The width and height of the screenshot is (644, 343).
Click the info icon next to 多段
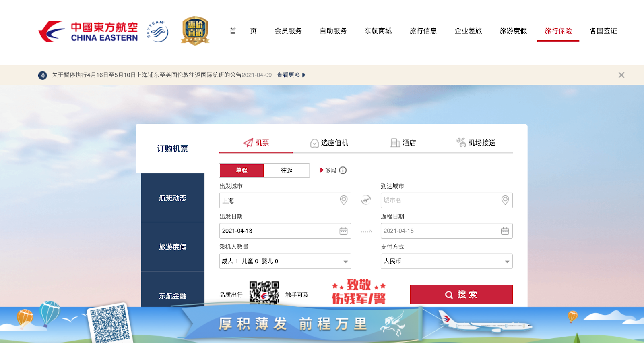(x=343, y=170)
